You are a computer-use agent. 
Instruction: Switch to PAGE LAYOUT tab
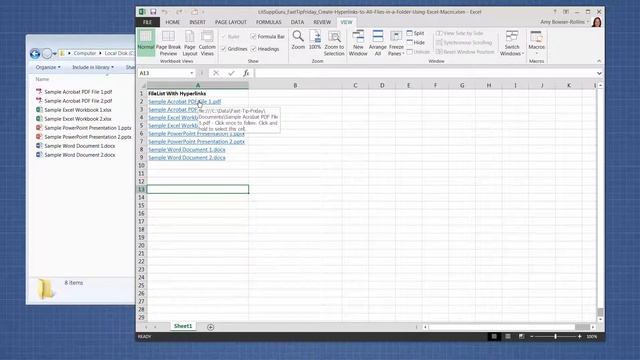click(x=231, y=22)
